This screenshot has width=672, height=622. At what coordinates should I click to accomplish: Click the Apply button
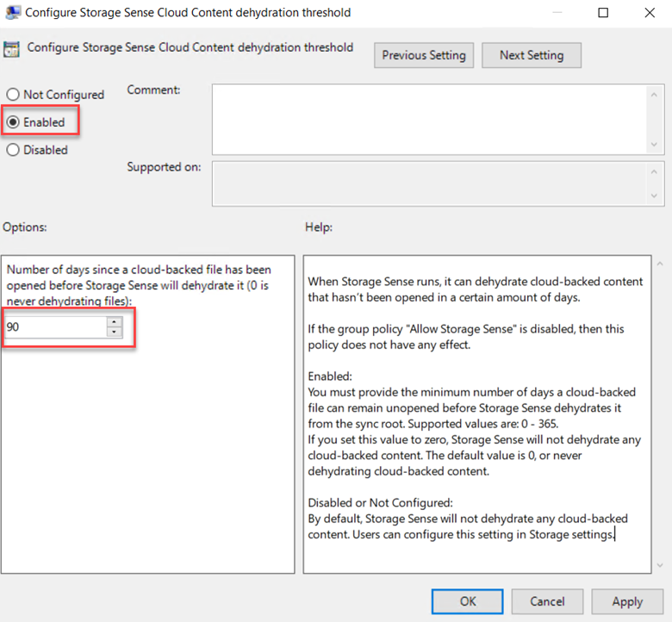pos(627,601)
